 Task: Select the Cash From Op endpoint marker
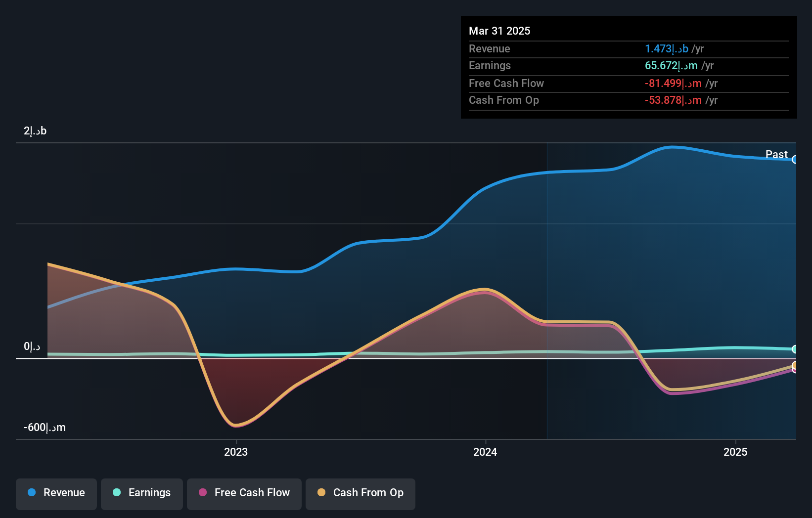pyautogui.click(x=795, y=365)
